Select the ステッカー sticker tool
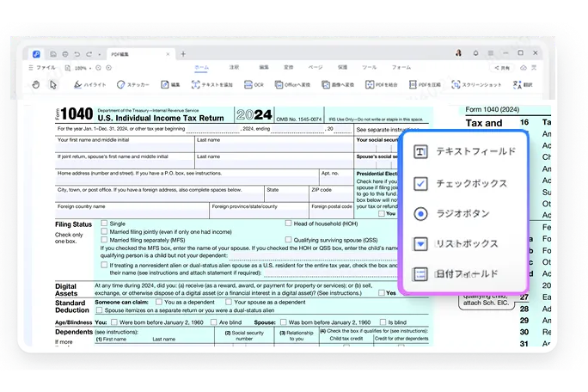 [x=133, y=84]
